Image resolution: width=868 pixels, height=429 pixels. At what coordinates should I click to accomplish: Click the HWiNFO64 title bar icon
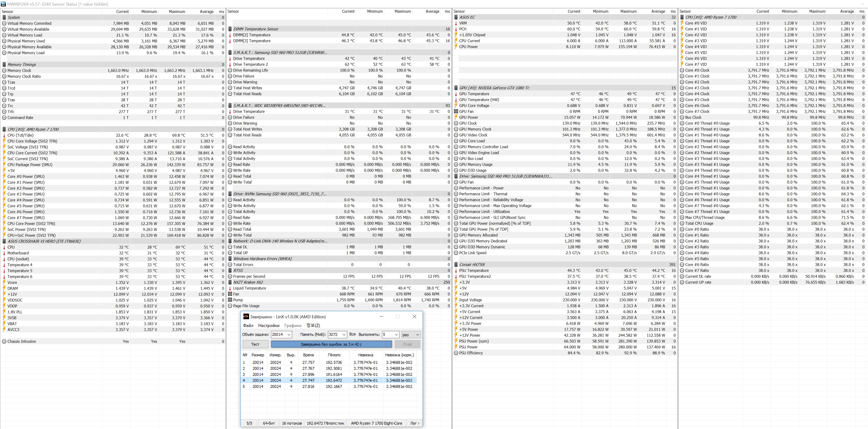3,4
